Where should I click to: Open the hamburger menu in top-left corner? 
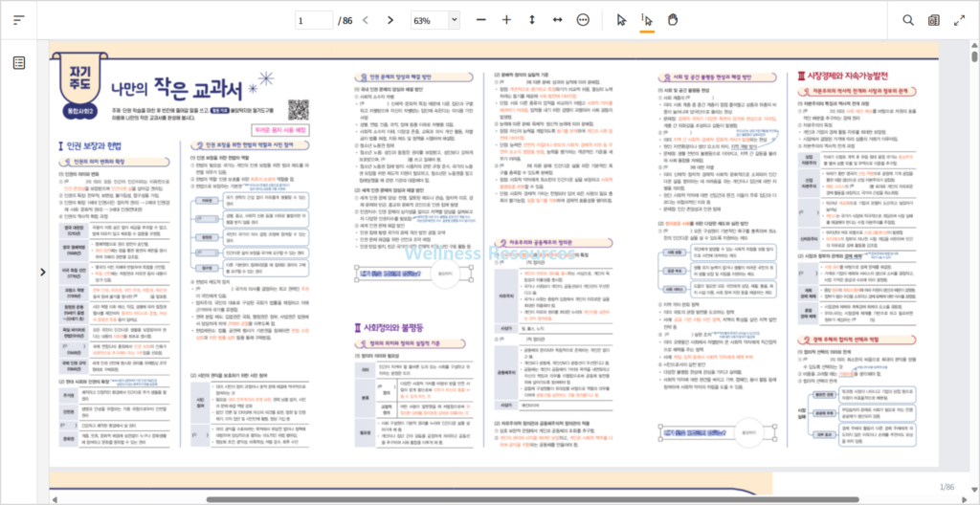tap(19, 20)
